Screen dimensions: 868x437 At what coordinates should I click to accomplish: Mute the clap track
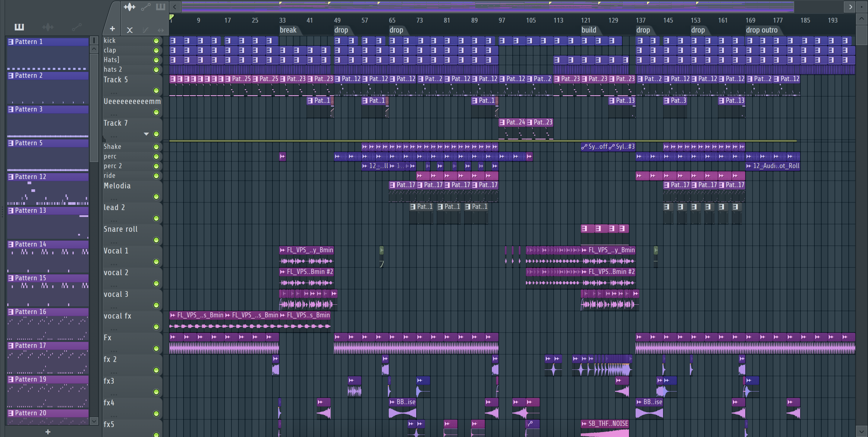click(x=156, y=51)
